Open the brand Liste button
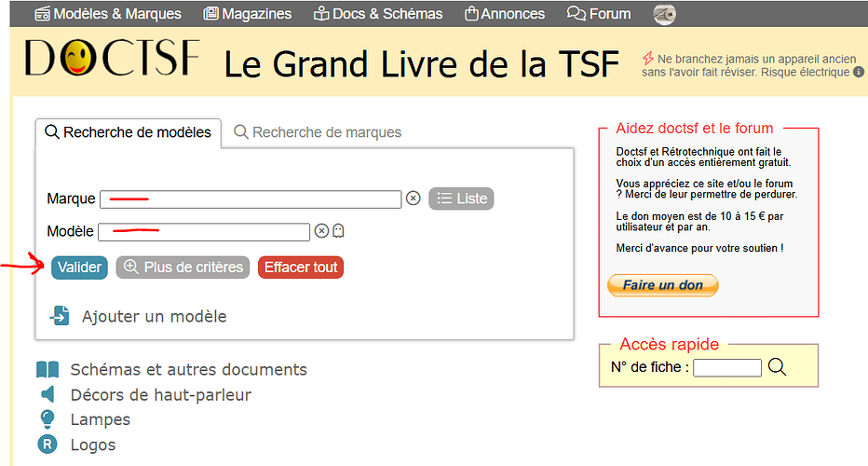The image size is (868, 466). click(461, 199)
